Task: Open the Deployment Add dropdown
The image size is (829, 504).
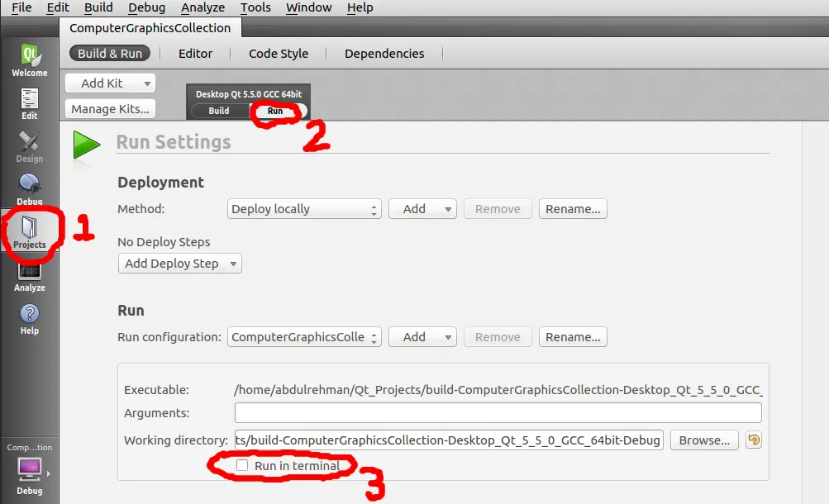Action: tap(422, 209)
